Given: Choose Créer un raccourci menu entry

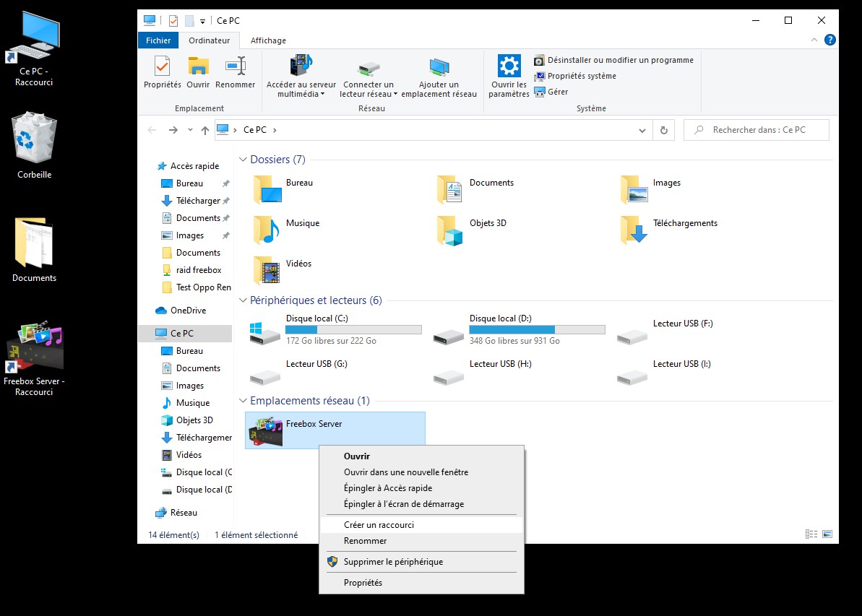Looking at the screenshot, I should click(379, 525).
